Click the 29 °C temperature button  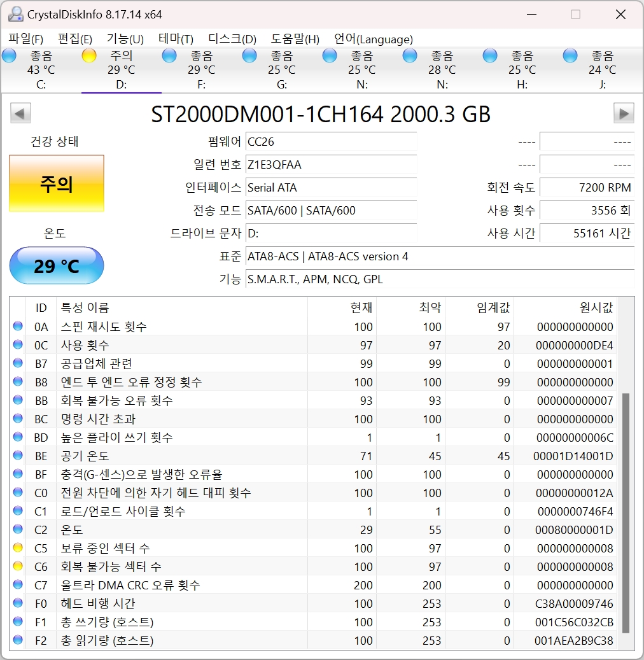tap(57, 265)
